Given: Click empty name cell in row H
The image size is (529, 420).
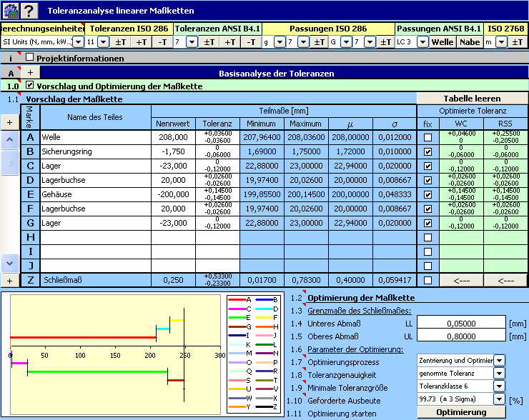Looking at the screenshot, I should 96,237.
